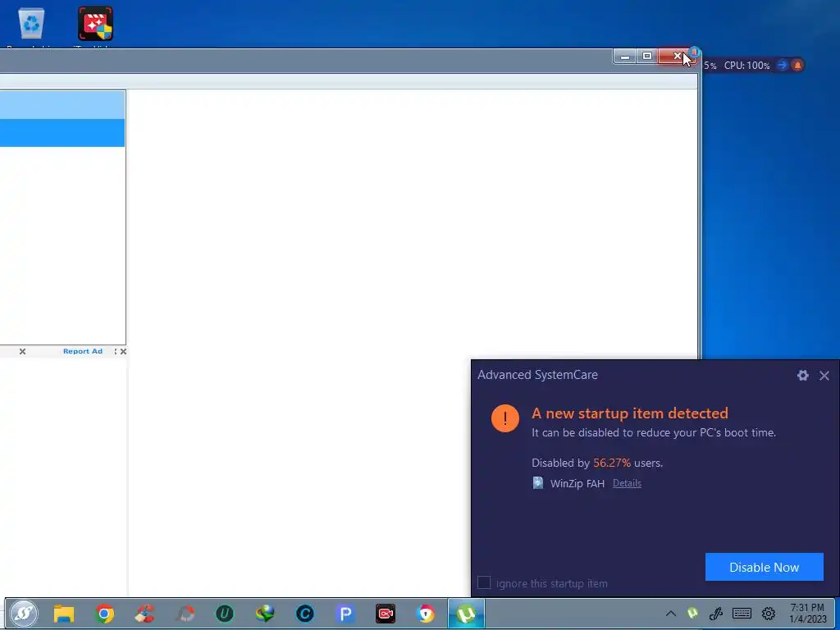Click the pen icon in system tray
The width and height of the screenshot is (840, 630).
(x=716, y=614)
